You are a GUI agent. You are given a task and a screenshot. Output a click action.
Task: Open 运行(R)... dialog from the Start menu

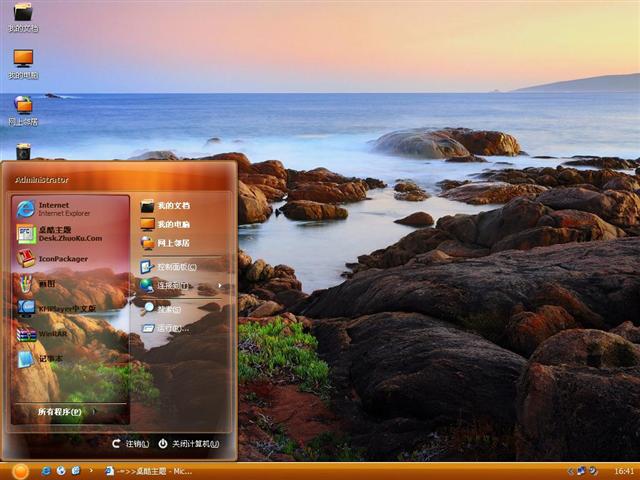click(x=171, y=328)
